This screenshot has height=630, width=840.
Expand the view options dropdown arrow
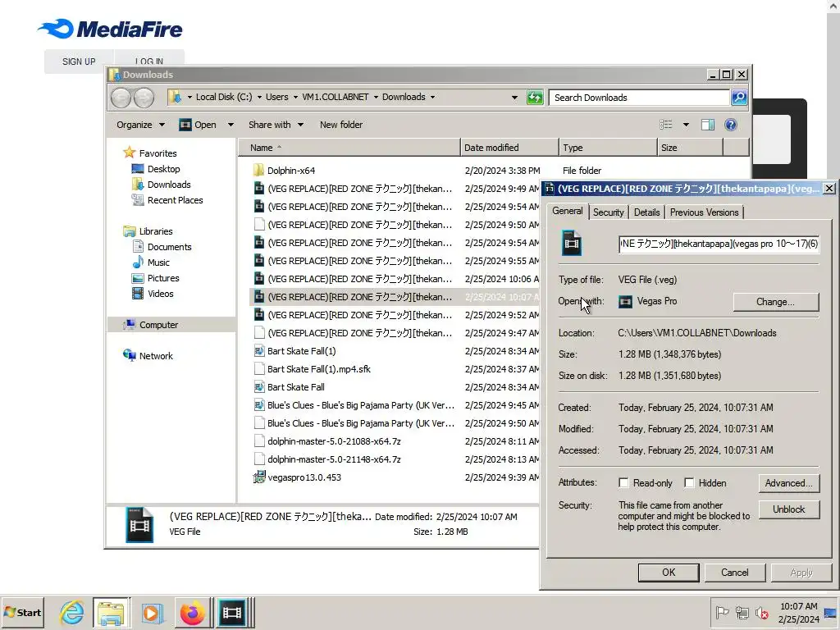pyautogui.click(x=686, y=125)
